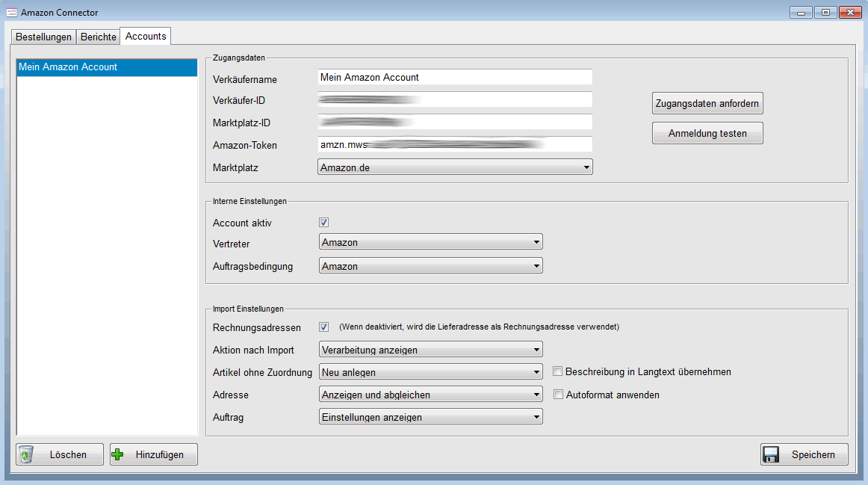Open the Marktplatz dropdown showing Amazon.de

[x=455, y=167]
